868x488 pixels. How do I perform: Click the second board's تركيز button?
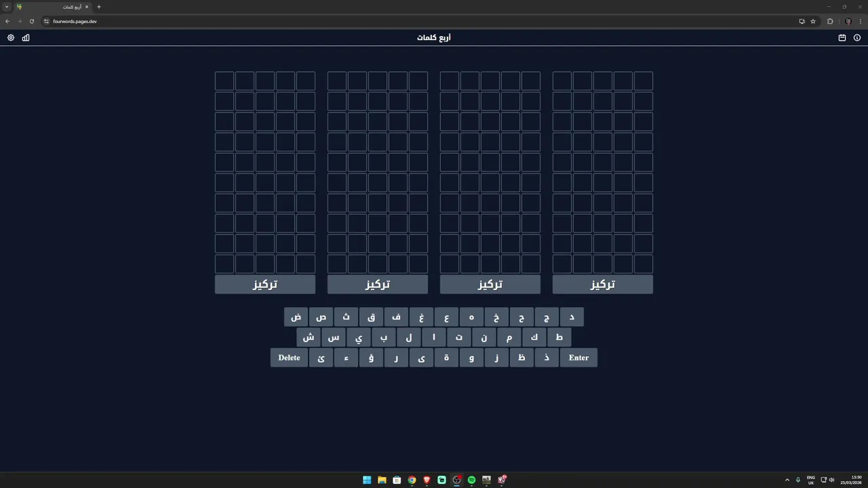[378, 284]
